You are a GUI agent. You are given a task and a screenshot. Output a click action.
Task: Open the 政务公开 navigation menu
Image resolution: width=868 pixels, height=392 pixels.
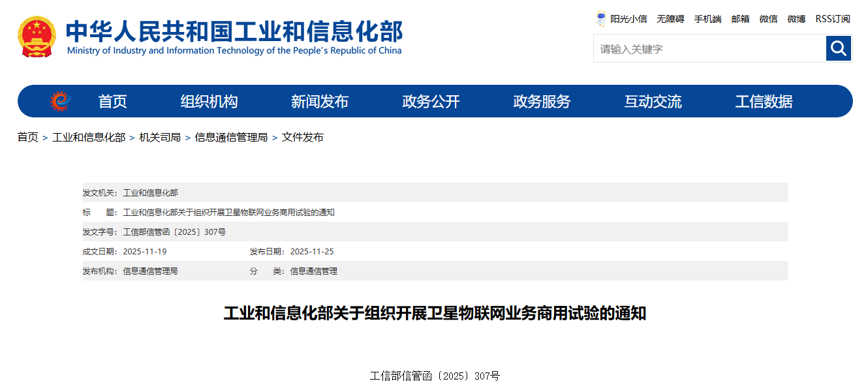[431, 101]
